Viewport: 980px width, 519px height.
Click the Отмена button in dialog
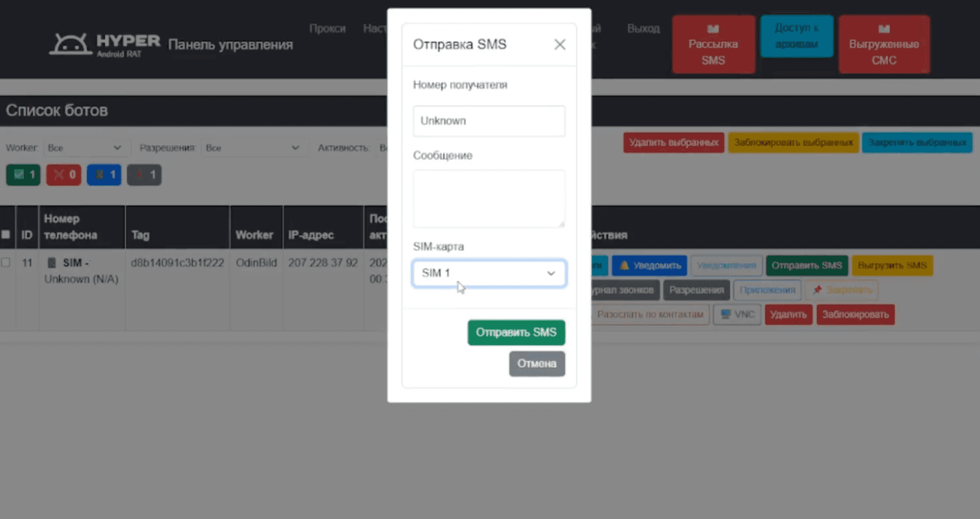[x=537, y=364]
